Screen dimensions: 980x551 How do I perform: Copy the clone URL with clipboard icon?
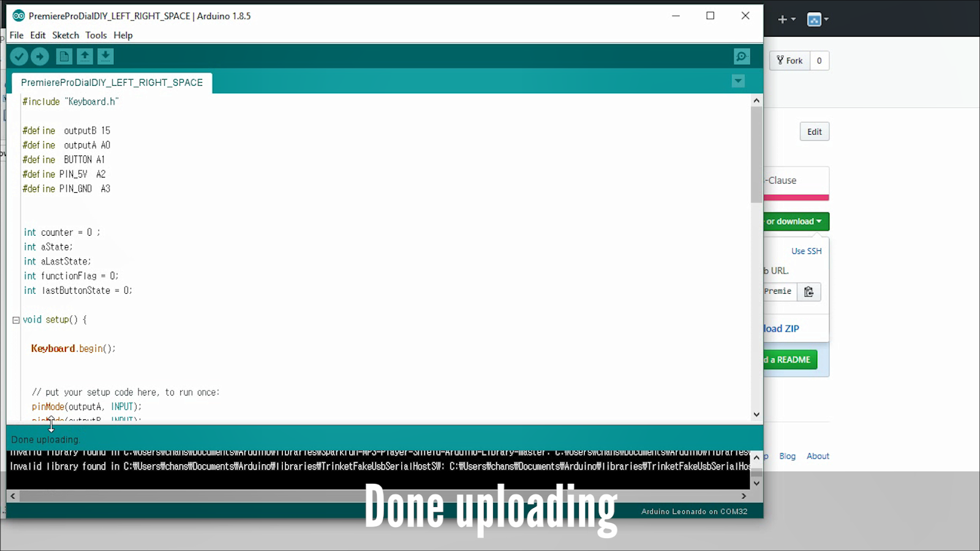[809, 291]
